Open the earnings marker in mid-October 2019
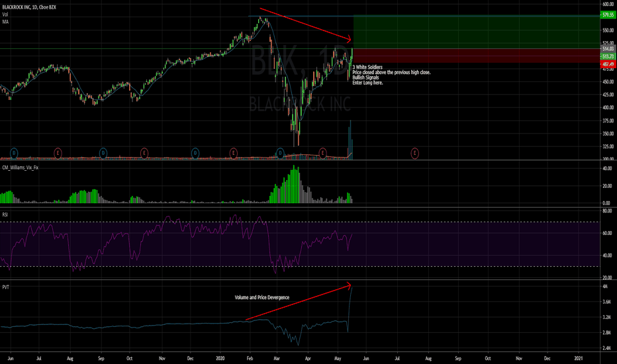Image resolution: width=617 pixels, height=364 pixels. pos(144,153)
